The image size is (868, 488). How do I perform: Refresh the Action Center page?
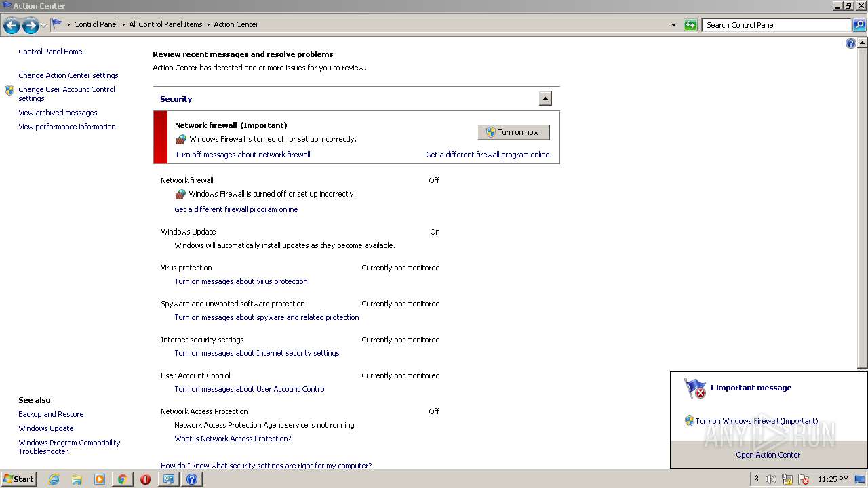click(x=690, y=25)
